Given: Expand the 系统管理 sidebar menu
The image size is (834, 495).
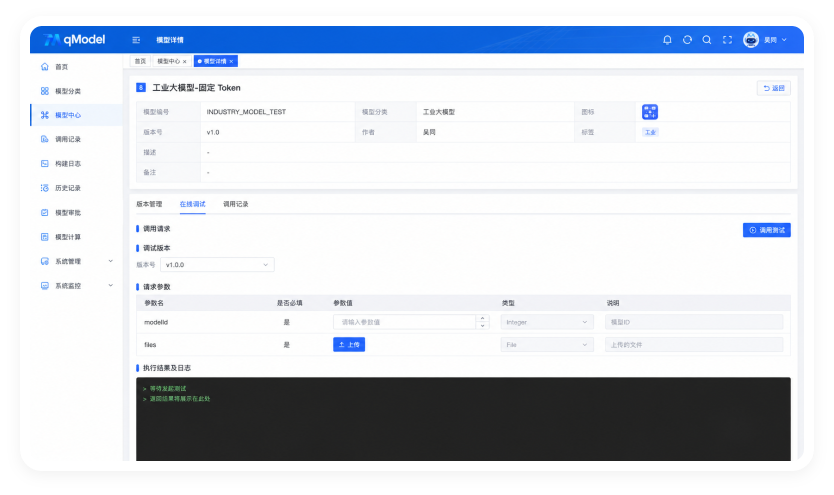Looking at the screenshot, I should (77, 262).
